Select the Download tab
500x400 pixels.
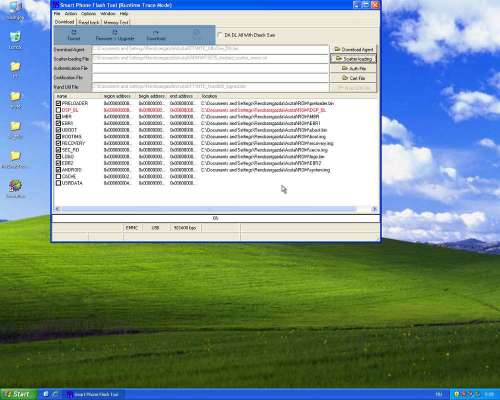pyautogui.click(x=65, y=22)
